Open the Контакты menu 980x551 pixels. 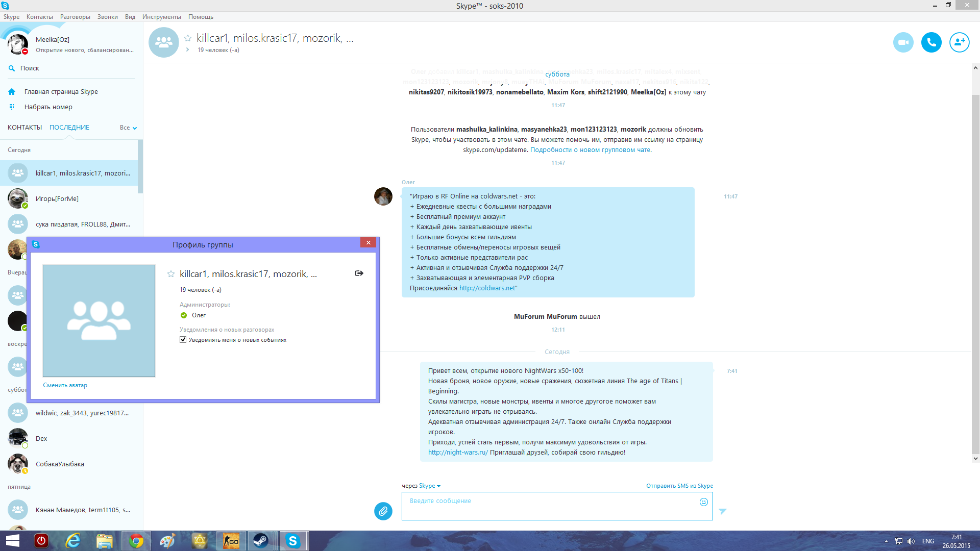click(40, 17)
